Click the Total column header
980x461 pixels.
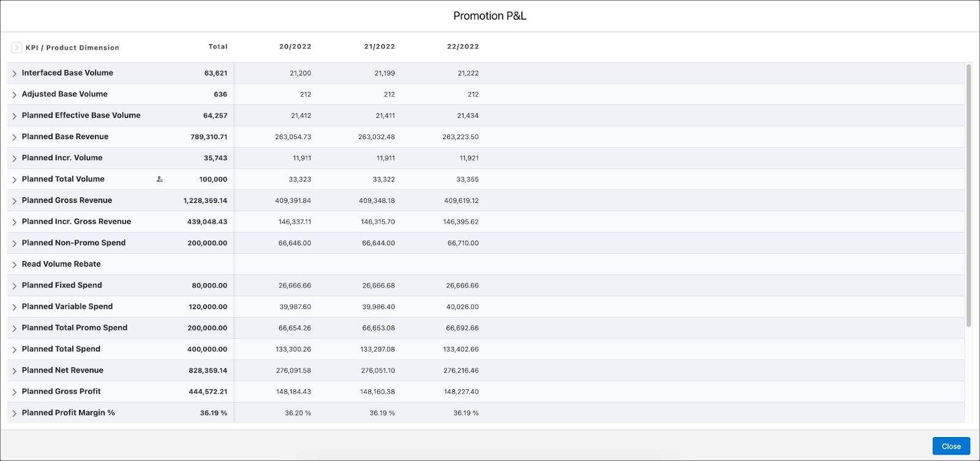(218, 47)
